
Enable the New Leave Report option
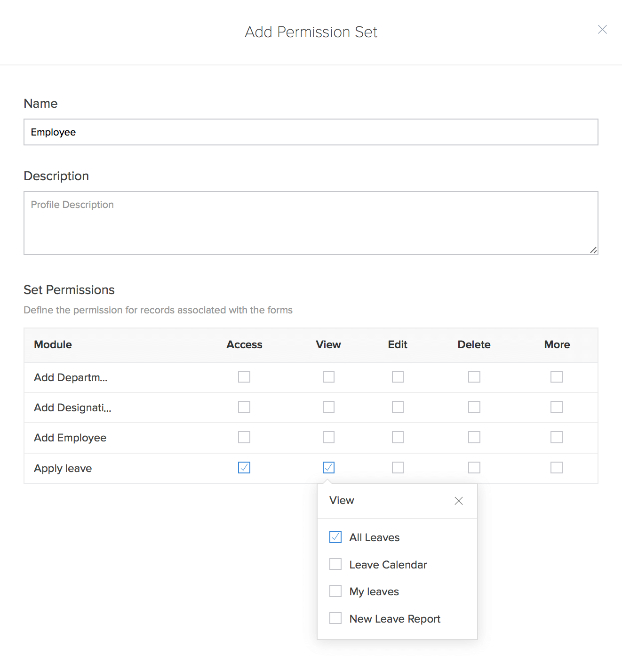[335, 618]
